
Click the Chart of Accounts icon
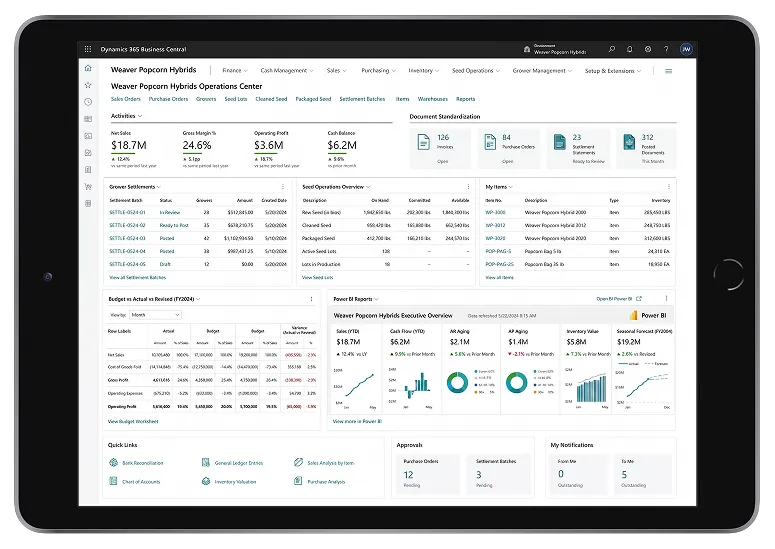click(x=113, y=481)
